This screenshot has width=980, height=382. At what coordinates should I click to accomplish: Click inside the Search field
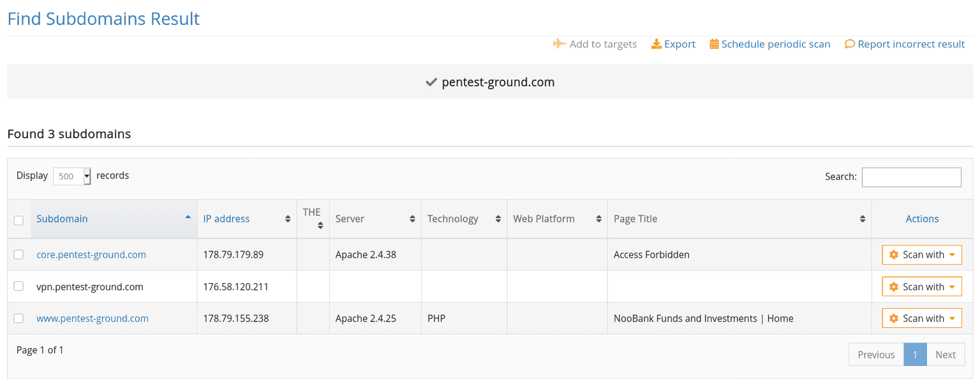(911, 177)
